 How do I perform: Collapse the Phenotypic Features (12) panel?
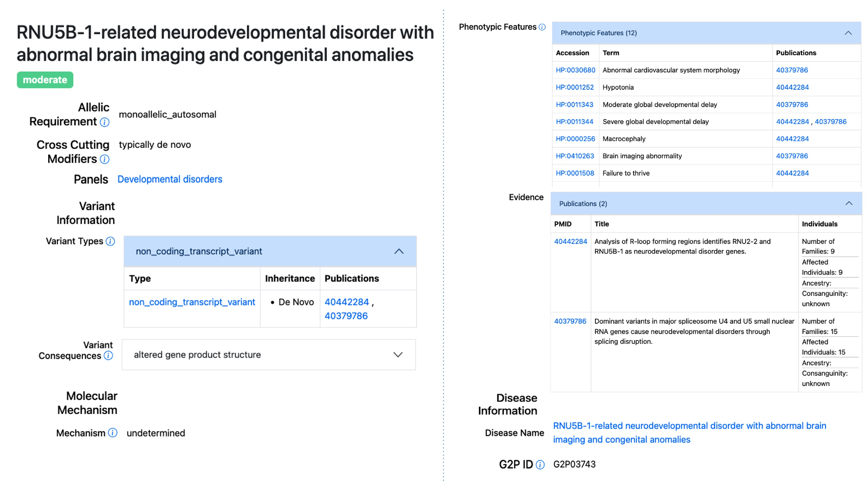[848, 33]
